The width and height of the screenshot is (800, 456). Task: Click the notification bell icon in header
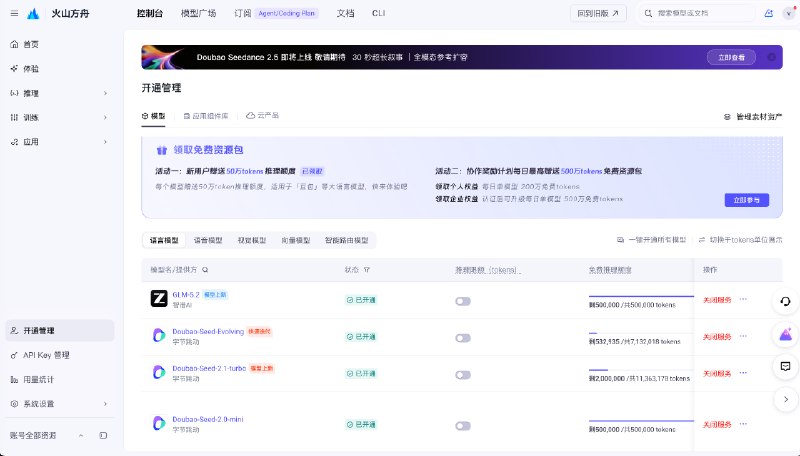[768, 13]
